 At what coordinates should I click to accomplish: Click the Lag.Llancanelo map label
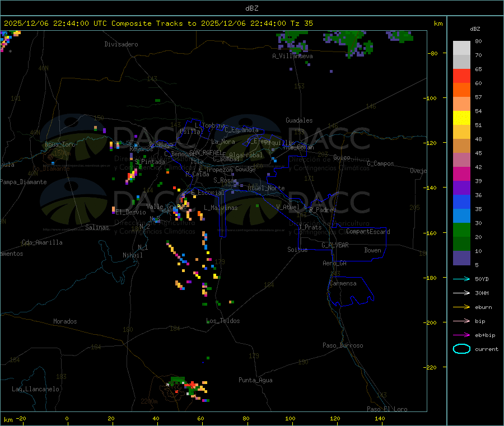[x=35, y=389]
